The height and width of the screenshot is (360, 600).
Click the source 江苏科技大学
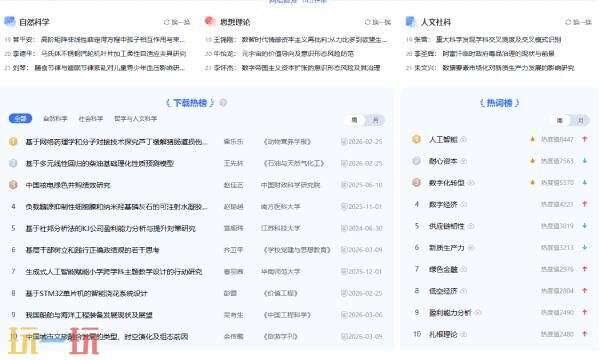(280, 228)
